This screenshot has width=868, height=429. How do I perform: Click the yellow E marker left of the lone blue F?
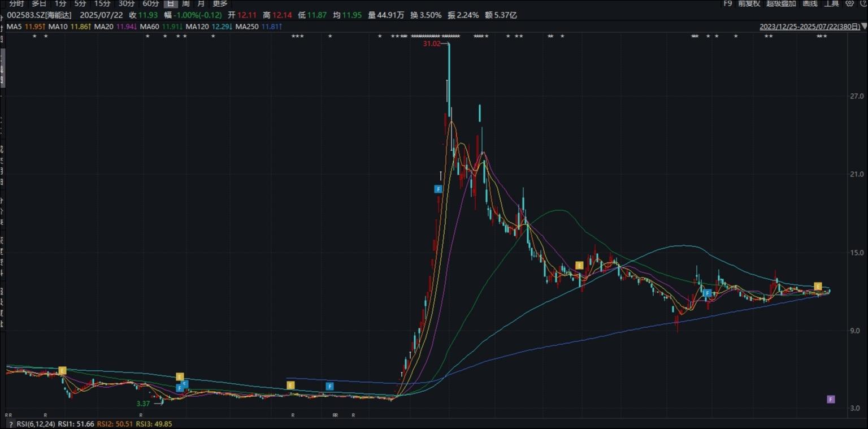coord(290,385)
